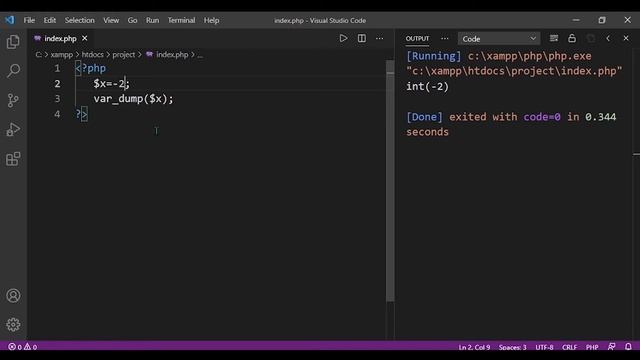This screenshot has width=640, height=360.
Task: Close the index.php tab
Action: (84, 38)
